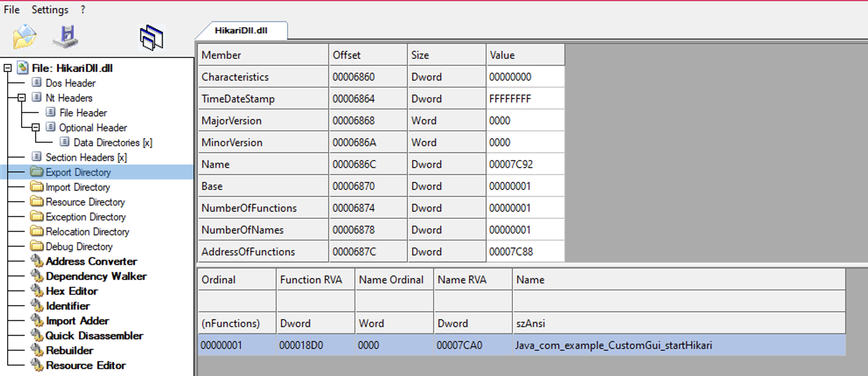The height and width of the screenshot is (376, 868).
Task: Launch the Quick Disassembler tool
Action: click(94, 336)
